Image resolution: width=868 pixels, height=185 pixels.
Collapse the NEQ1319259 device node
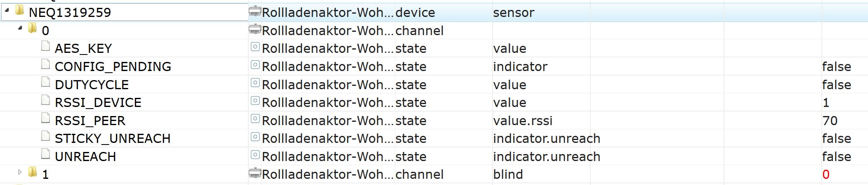point(7,10)
